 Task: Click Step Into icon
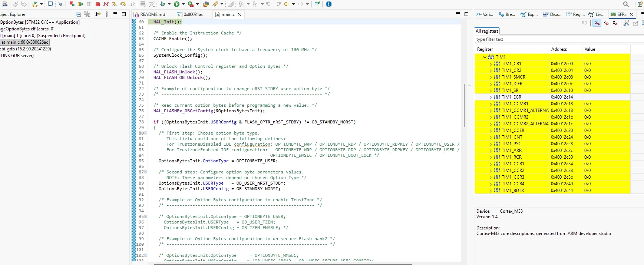click(x=115, y=4)
